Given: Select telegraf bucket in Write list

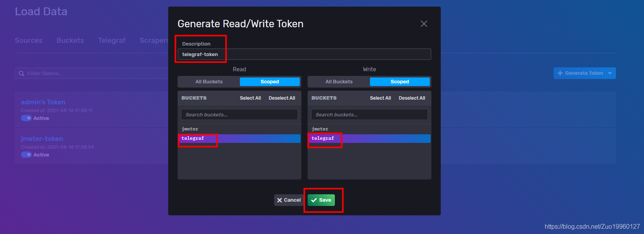Looking at the screenshot, I should 370,138.
